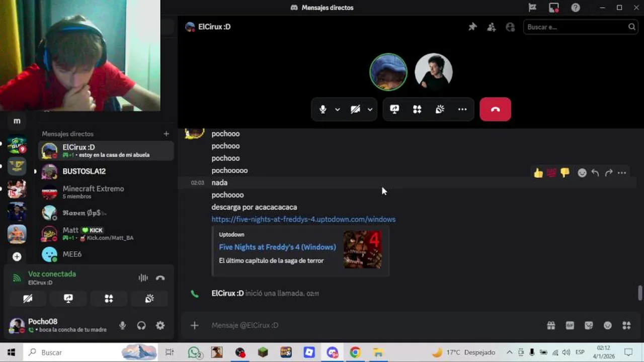Open the MEE6 direct message
644x362 pixels.
[x=106, y=254]
